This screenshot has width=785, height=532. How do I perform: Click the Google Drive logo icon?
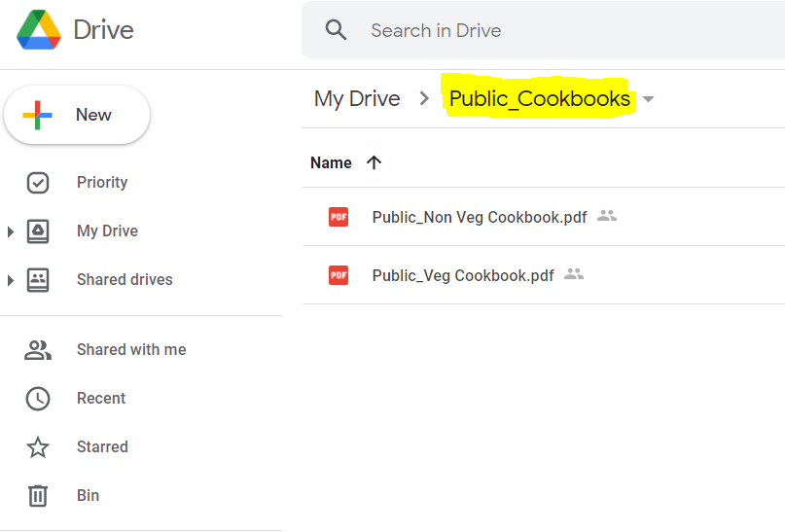click(x=39, y=30)
